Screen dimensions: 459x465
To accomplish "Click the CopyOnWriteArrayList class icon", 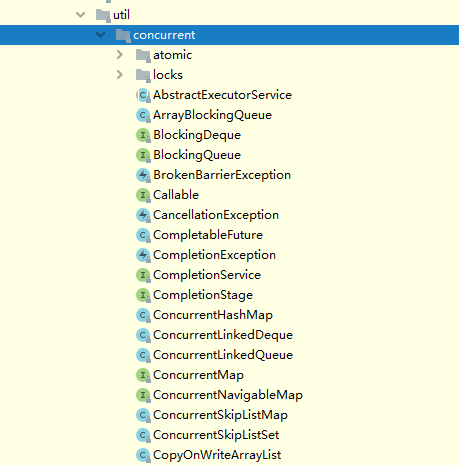I will tap(143, 455).
